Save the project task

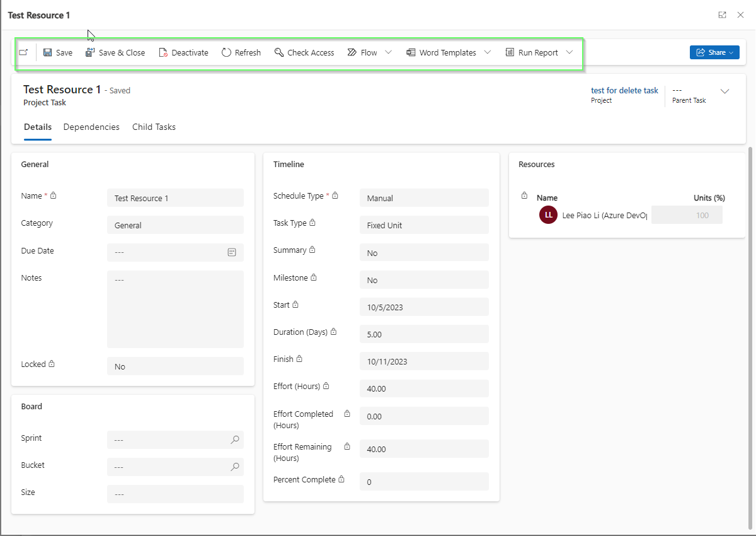[58, 53]
